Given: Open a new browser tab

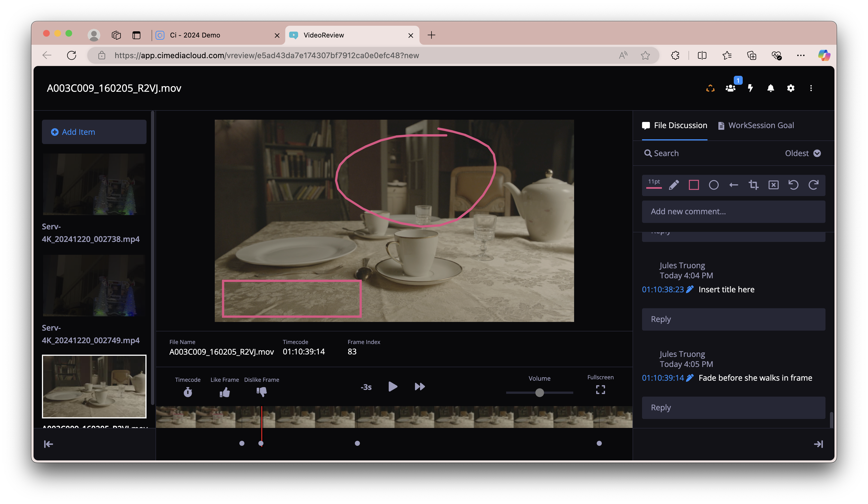Looking at the screenshot, I should [x=431, y=35].
